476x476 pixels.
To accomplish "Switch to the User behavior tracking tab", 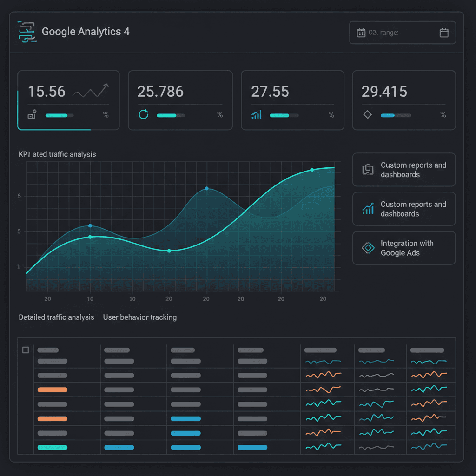I will pos(139,317).
